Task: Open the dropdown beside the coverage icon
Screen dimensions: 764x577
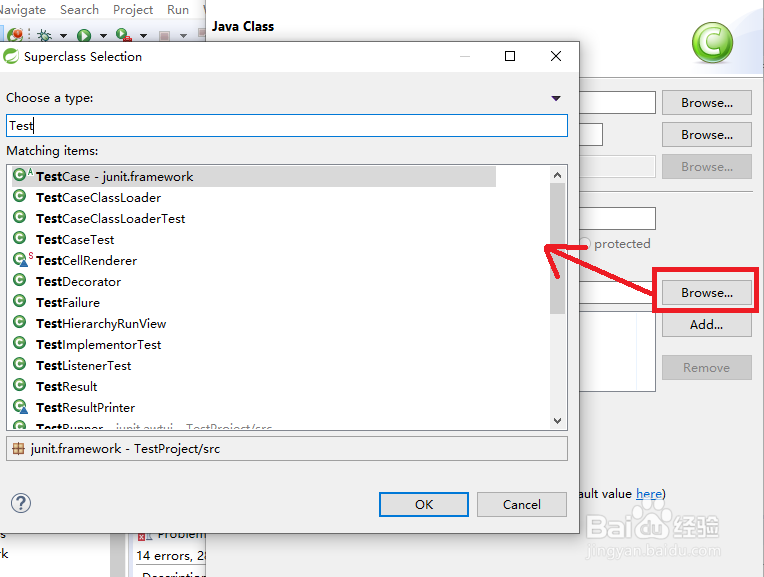Action: click(143, 36)
